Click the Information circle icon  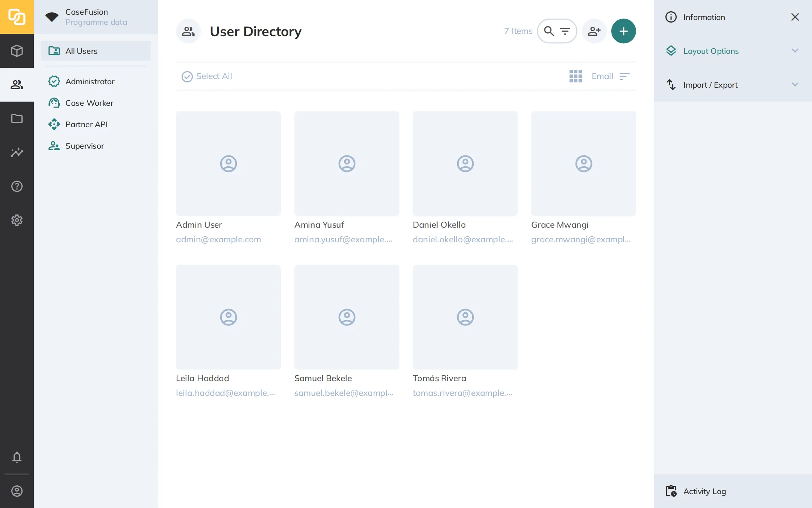671,17
